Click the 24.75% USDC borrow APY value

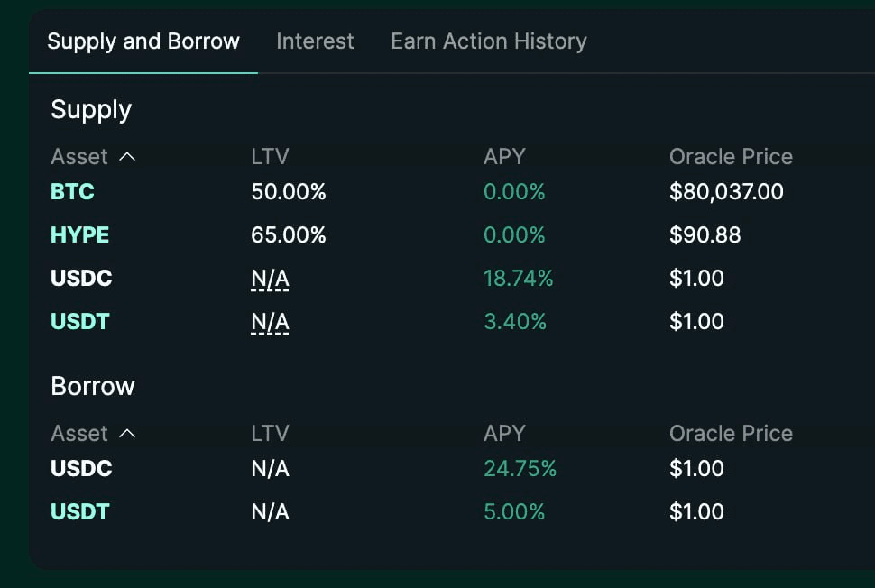pyautogui.click(x=520, y=468)
